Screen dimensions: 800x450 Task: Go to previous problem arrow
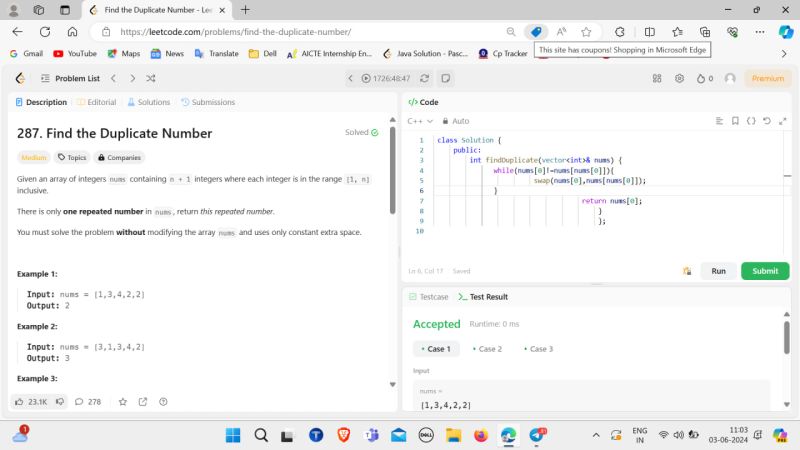tap(113, 78)
